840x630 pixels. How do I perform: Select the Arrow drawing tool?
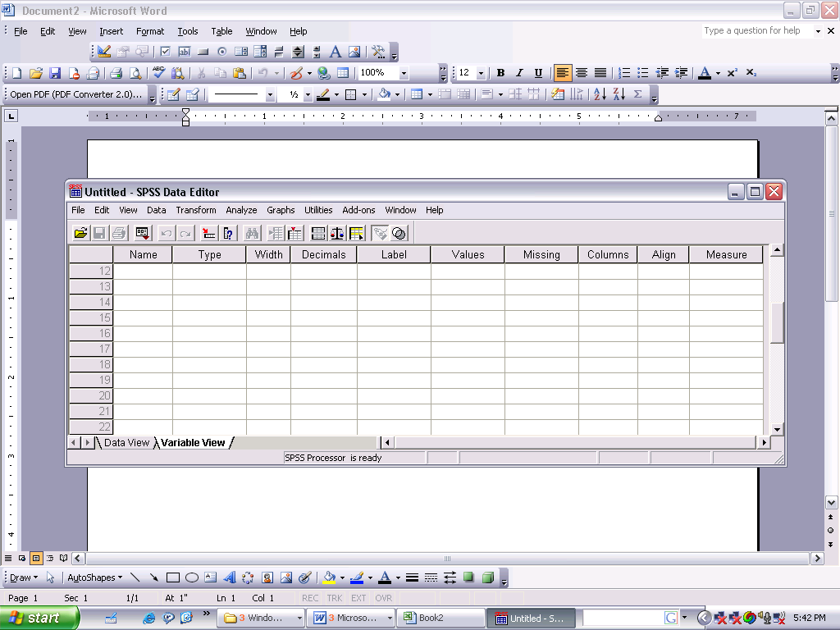tap(153, 577)
